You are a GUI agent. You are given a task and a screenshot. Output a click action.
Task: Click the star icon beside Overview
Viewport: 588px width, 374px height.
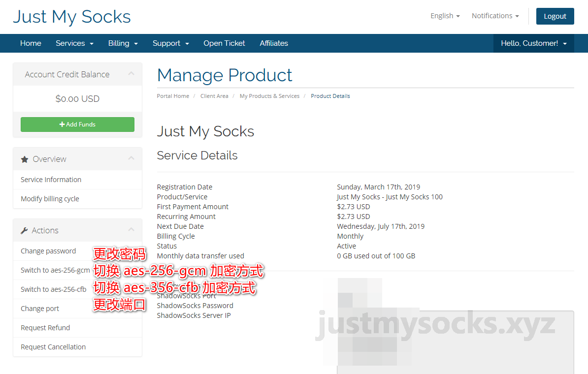(x=25, y=159)
